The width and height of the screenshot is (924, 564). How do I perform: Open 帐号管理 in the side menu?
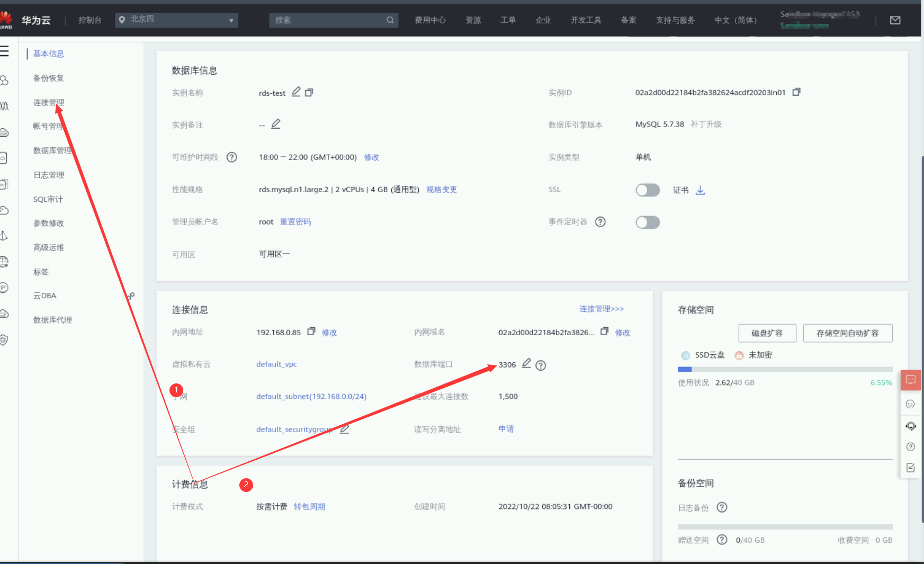pyautogui.click(x=49, y=126)
